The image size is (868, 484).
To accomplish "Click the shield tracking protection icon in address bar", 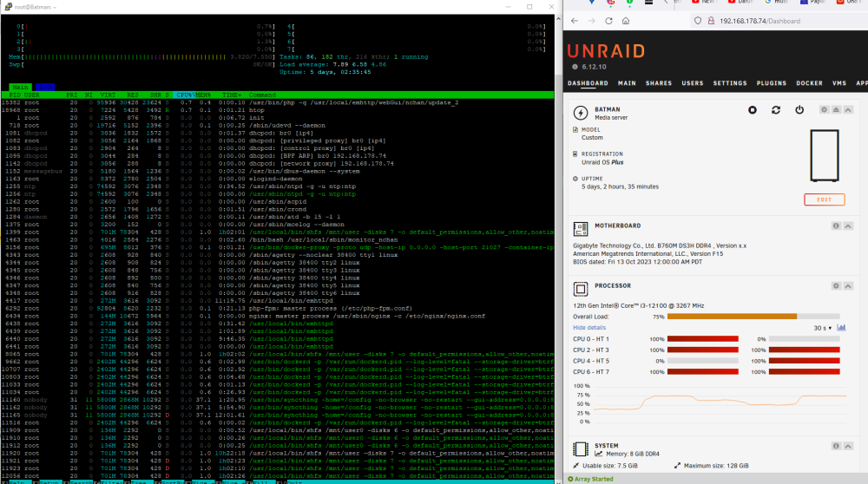I will (698, 21).
